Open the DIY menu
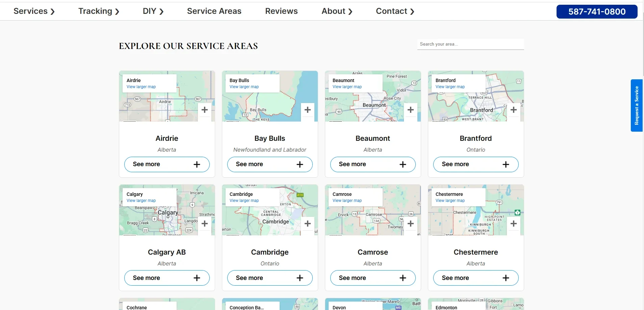The image size is (644, 310). pyautogui.click(x=153, y=11)
